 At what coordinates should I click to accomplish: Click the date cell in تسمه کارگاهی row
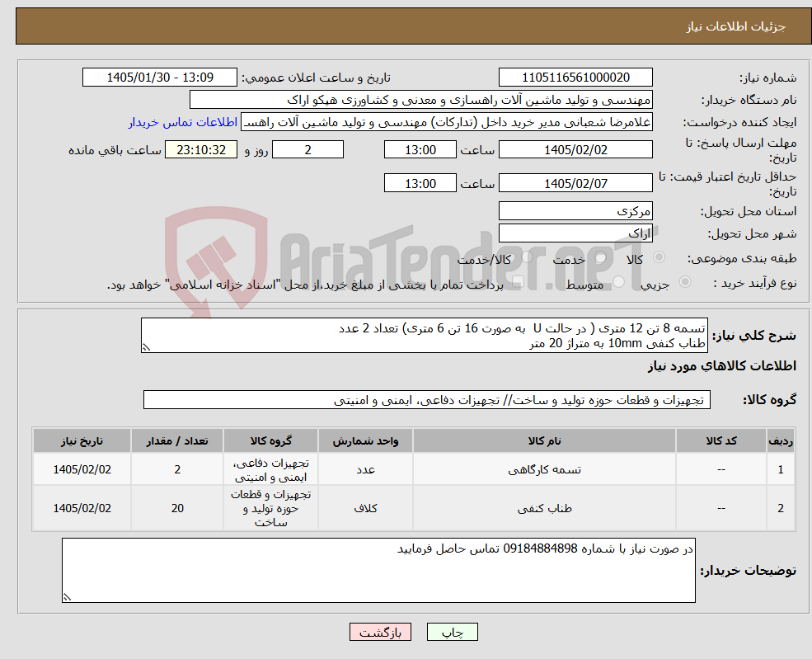click(82, 469)
